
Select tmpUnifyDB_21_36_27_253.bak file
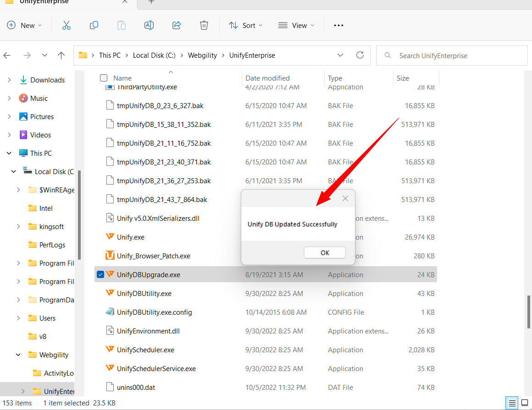(x=164, y=181)
